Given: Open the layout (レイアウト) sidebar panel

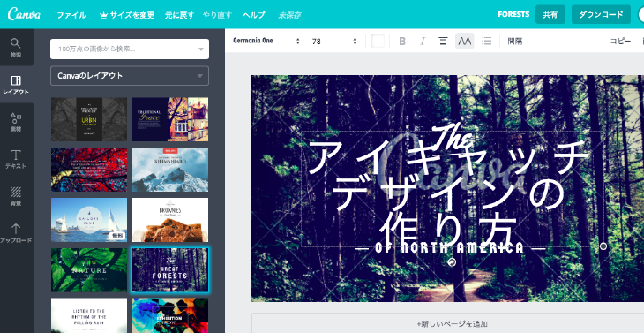Looking at the screenshot, I should click(16, 85).
